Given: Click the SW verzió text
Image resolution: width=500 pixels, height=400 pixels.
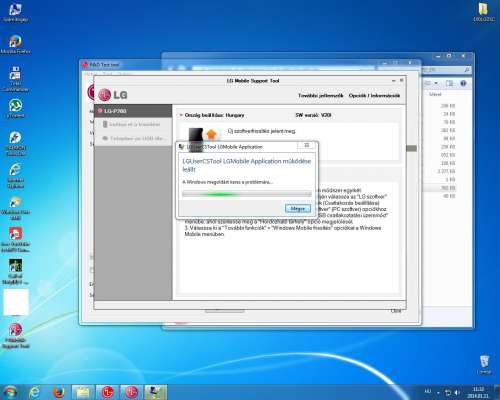Looking at the screenshot, I should coord(313,115).
